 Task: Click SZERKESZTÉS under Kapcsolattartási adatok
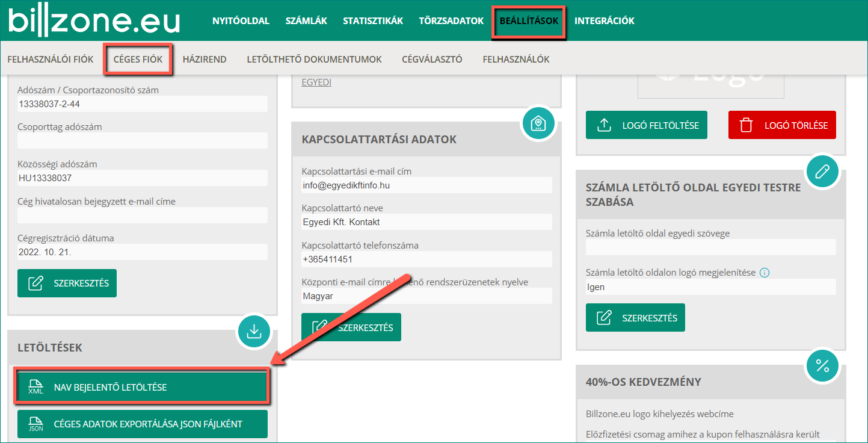pos(351,327)
